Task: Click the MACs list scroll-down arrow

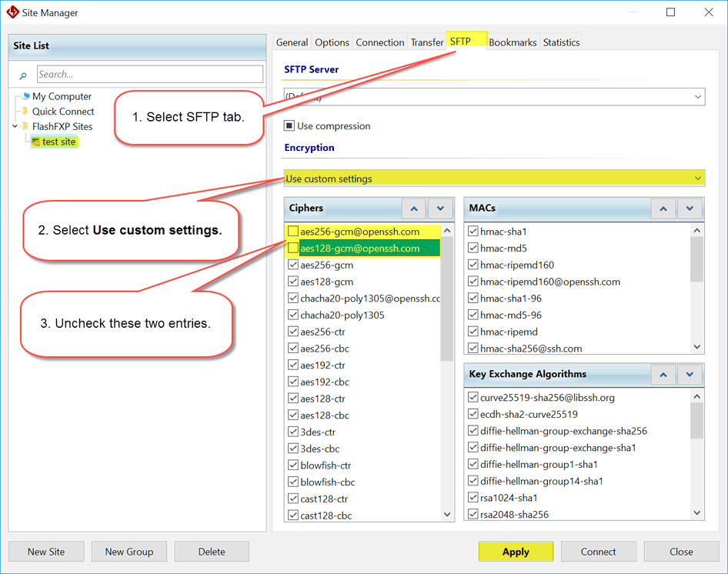Action: (x=696, y=346)
